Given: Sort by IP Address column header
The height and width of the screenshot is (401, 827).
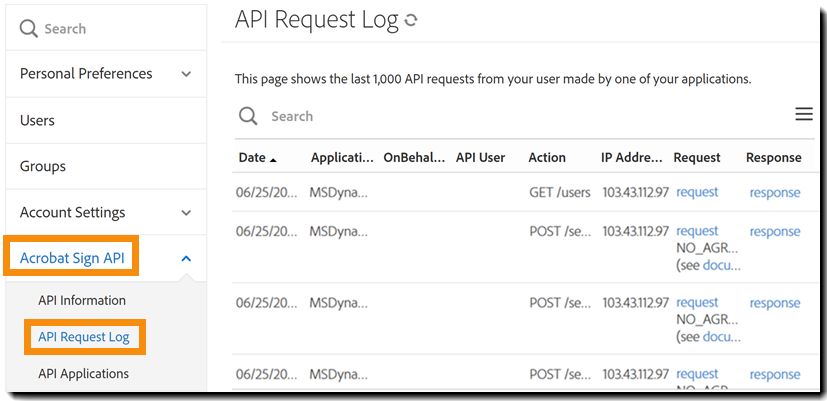Looking at the screenshot, I should 632,158.
